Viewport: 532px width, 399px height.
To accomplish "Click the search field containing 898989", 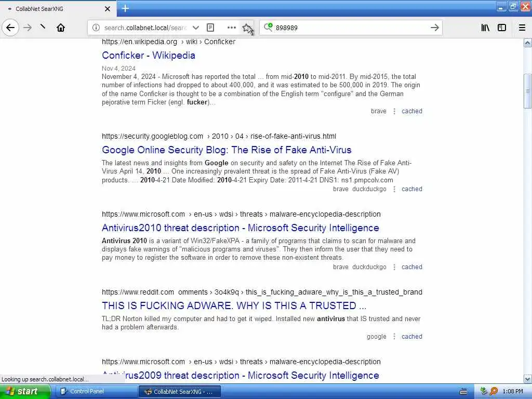I will click(x=351, y=28).
